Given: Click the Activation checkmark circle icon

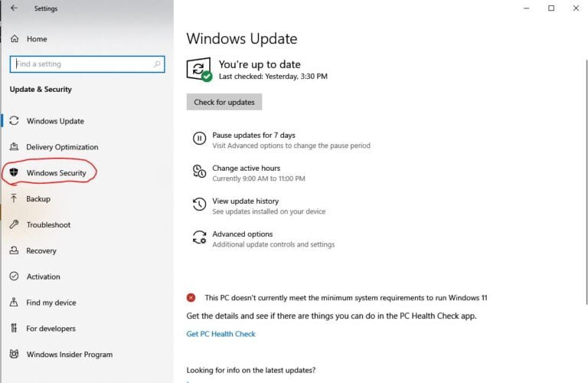Looking at the screenshot, I should pyautogui.click(x=14, y=276).
